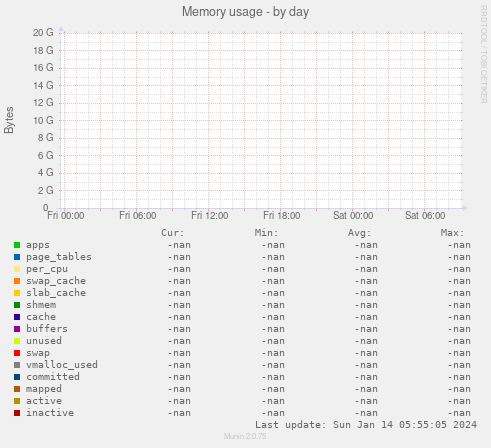
Task: Click the navy committed swatch
Action: (17, 377)
